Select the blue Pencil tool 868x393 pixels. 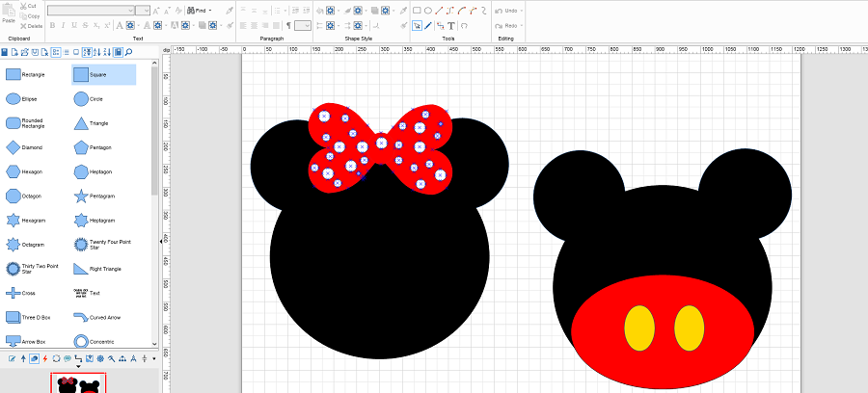428,25
